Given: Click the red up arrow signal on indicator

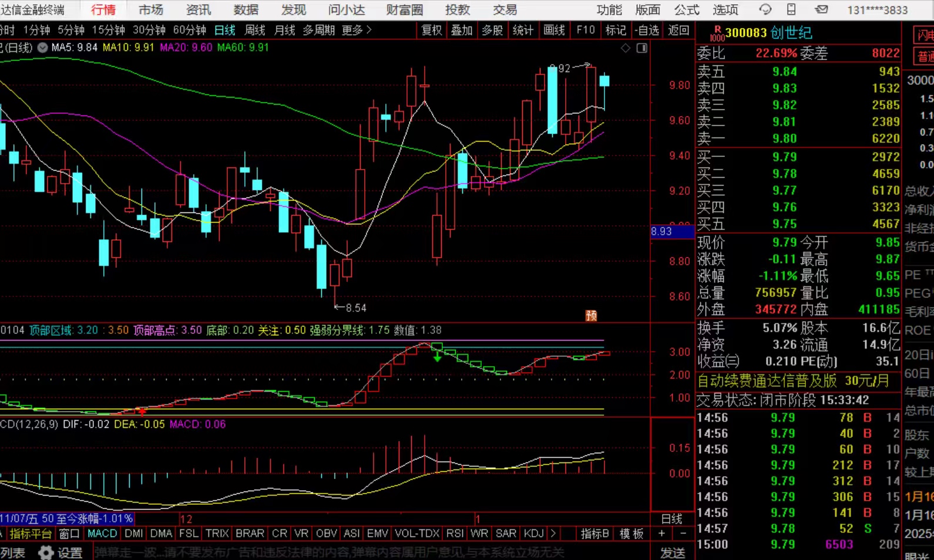Looking at the screenshot, I should [142, 411].
